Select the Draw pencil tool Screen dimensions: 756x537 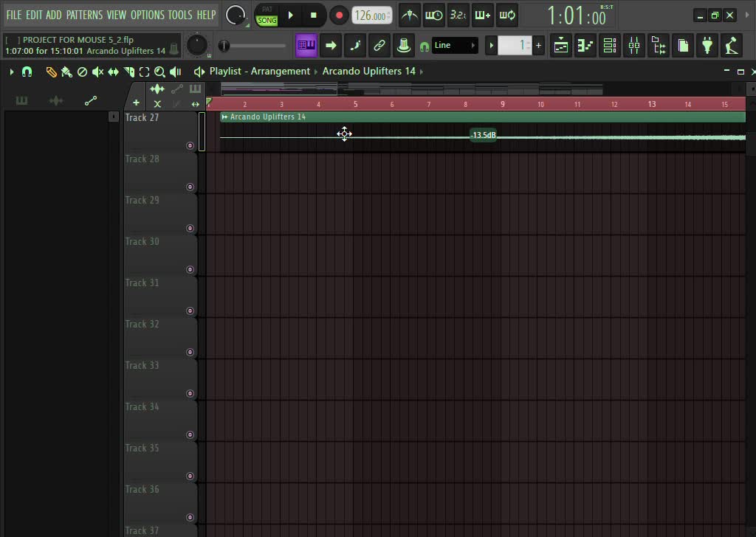coord(51,72)
